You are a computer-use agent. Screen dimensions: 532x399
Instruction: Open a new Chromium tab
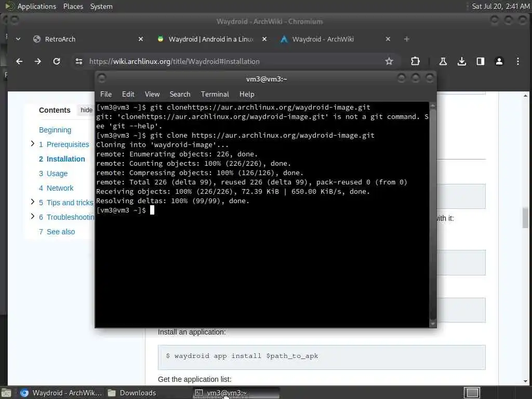(x=406, y=39)
